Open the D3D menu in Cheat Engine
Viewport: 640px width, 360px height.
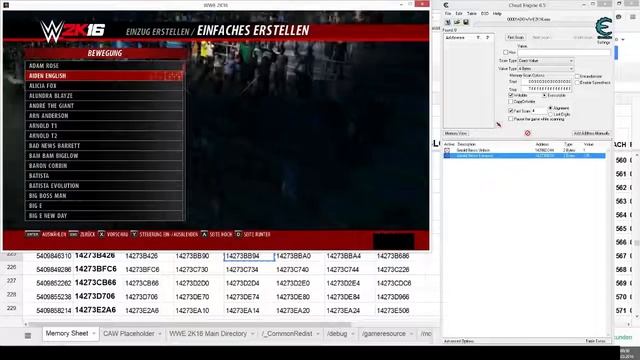click(x=484, y=13)
